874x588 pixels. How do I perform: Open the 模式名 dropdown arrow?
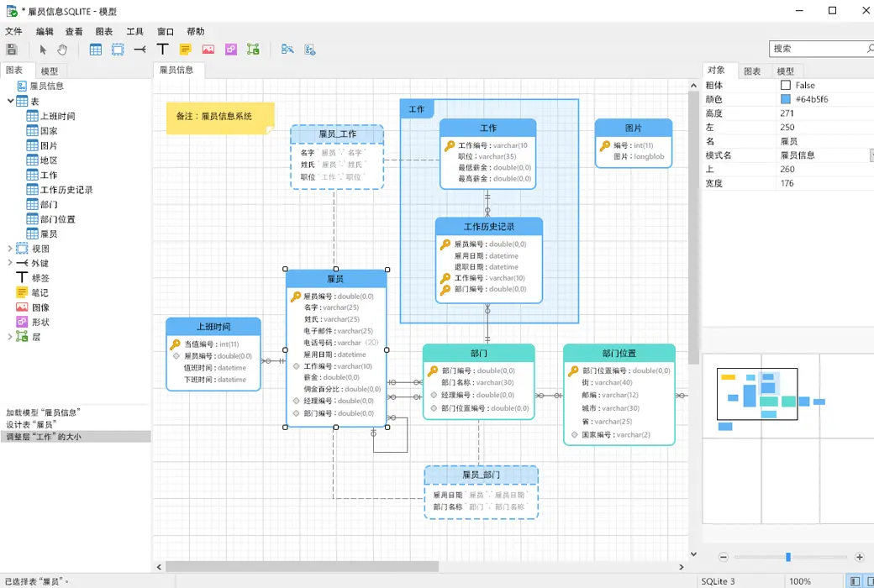(871, 155)
